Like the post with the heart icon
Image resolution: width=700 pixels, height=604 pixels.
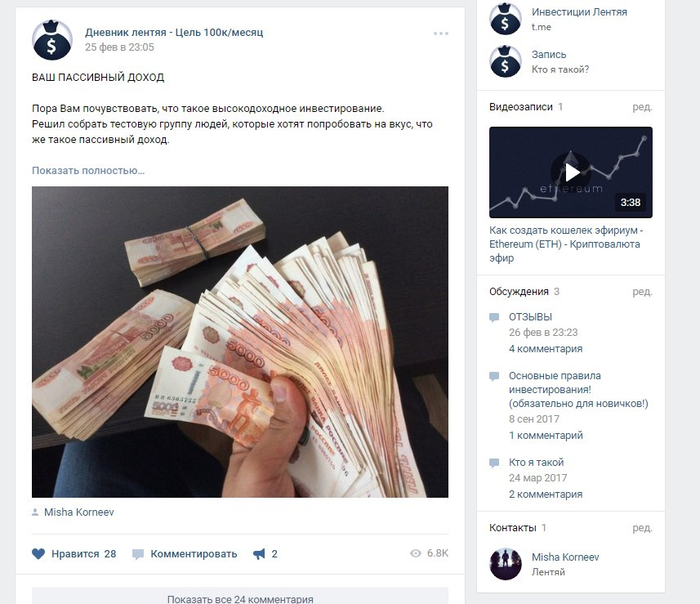(38, 554)
